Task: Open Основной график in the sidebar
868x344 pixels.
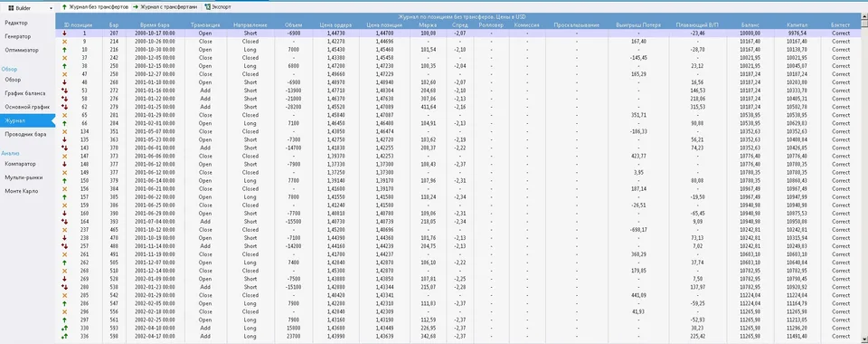Action: (x=27, y=106)
